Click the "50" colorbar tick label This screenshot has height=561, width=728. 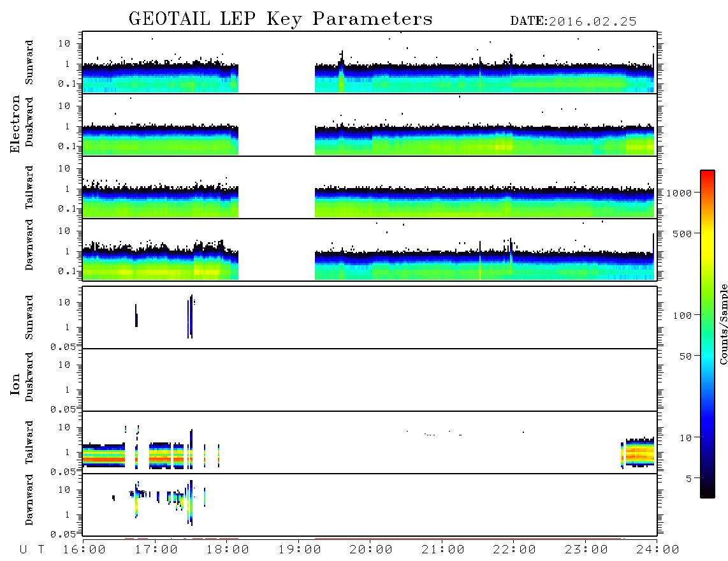click(685, 356)
